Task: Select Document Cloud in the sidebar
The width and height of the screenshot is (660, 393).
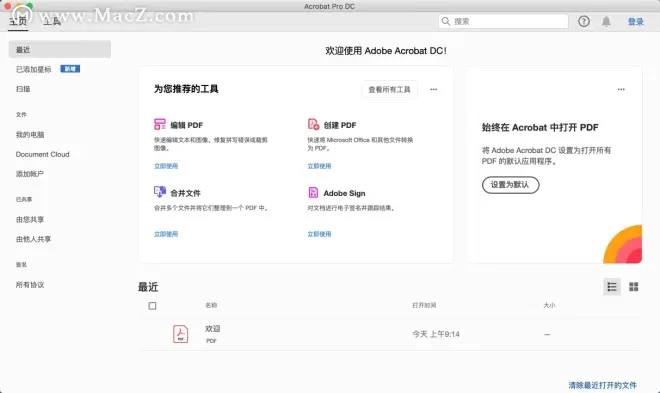Action: click(x=43, y=154)
